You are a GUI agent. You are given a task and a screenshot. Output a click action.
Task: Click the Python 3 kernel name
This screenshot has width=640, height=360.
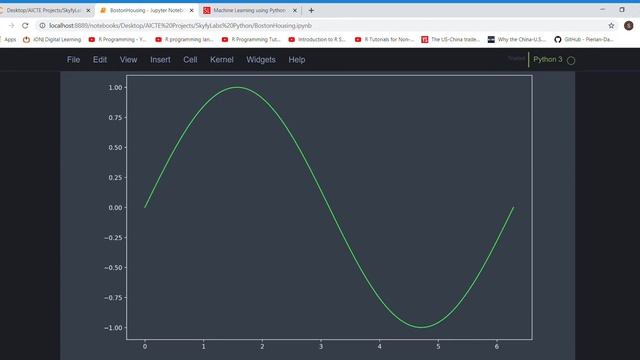(x=547, y=60)
